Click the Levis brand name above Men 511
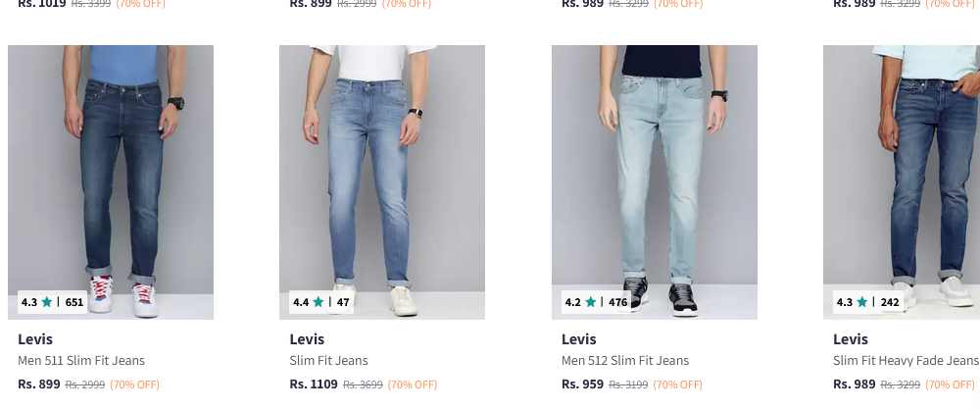Screen dimensions: 980x410 click(x=35, y=339)
